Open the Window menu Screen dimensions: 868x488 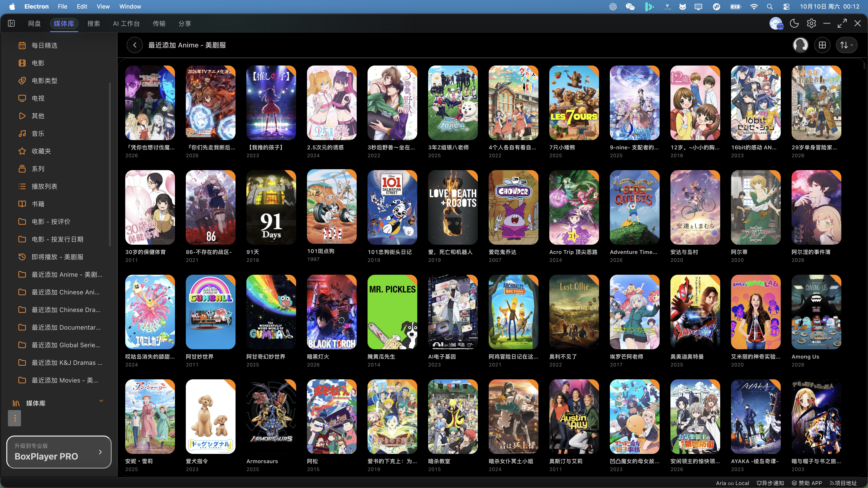click(130, 6)
